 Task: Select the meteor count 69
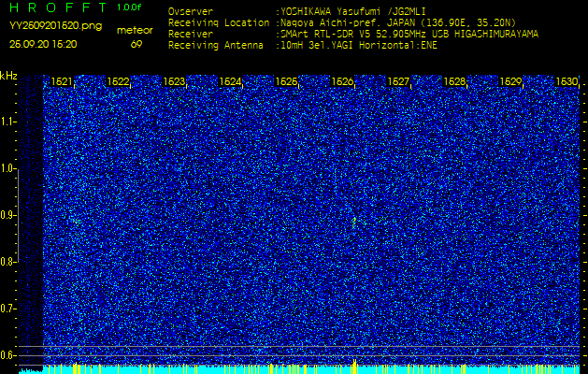[136, 44]
